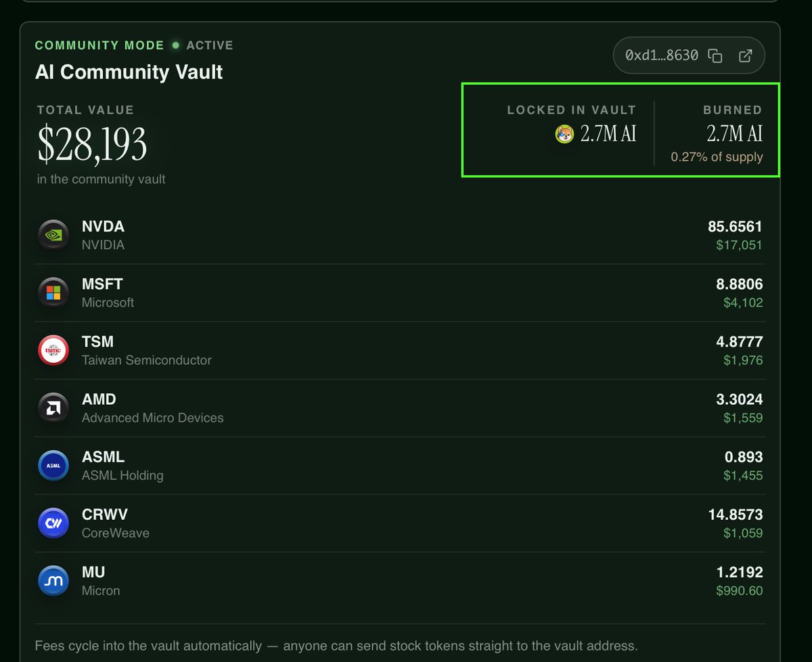Click ASML value $1,455
Viewport: 812px width, 662px height.
point(742,475)
